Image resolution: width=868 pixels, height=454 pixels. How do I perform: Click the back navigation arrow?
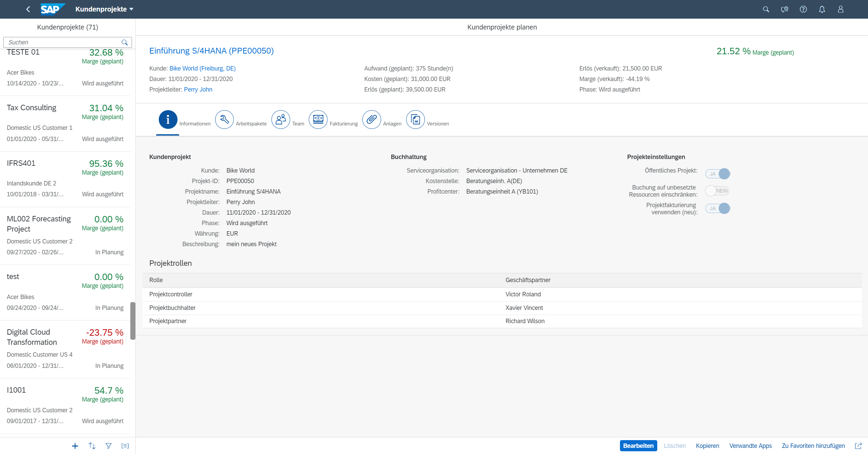tap(28, 9)
